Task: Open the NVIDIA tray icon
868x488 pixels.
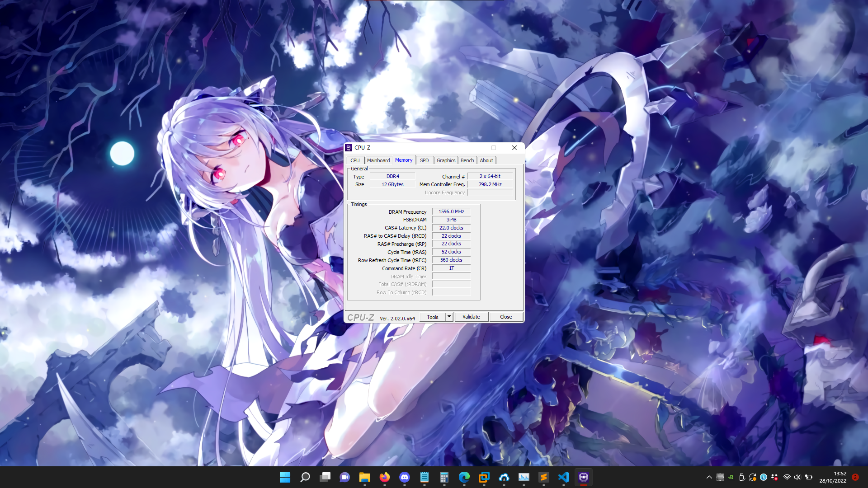Action: pos(731,477)
